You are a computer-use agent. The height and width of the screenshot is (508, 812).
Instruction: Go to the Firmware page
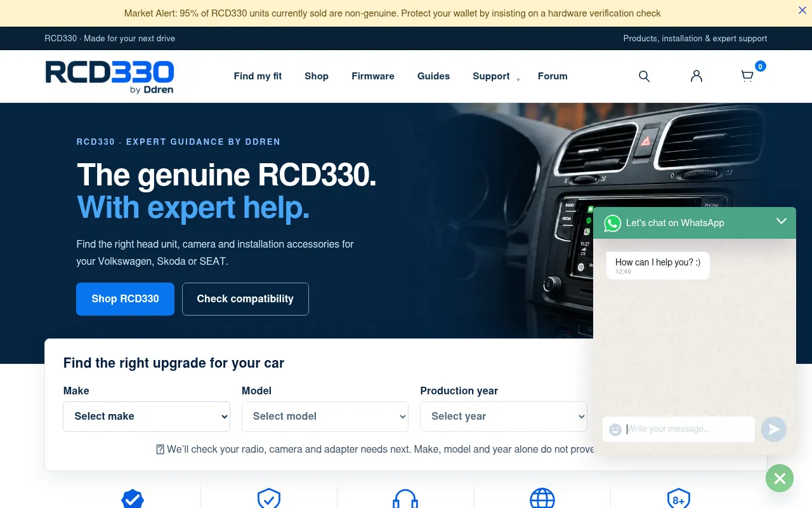pyautogui.click(x=373, y=76)
